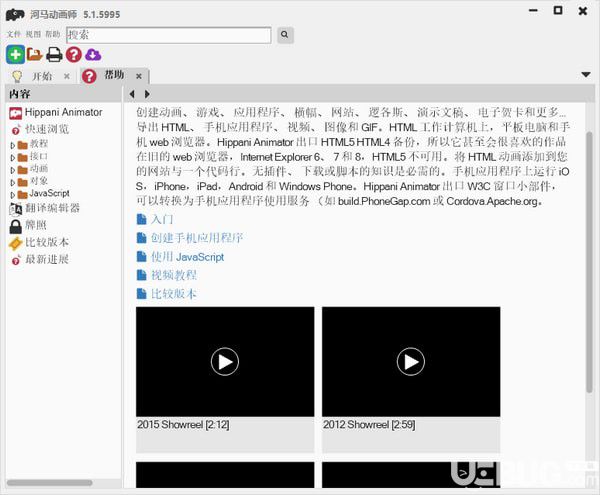Screen dimensions: 600x495
Task: Click the 2015 Showreel [2:12] caption
Action: (183, 425)
